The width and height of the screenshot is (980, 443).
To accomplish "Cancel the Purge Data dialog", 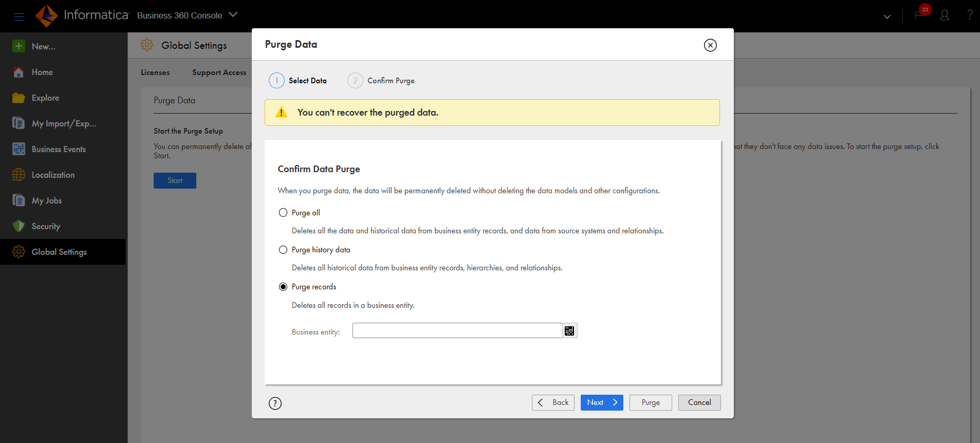I will pyautogui.click(x=699, y=402).
